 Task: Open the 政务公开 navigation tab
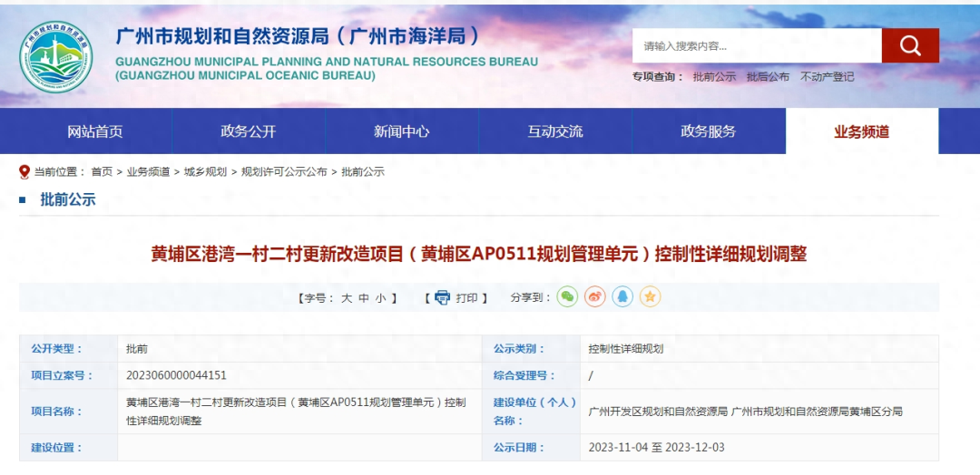pyautogui.click(x=248, y=131)
